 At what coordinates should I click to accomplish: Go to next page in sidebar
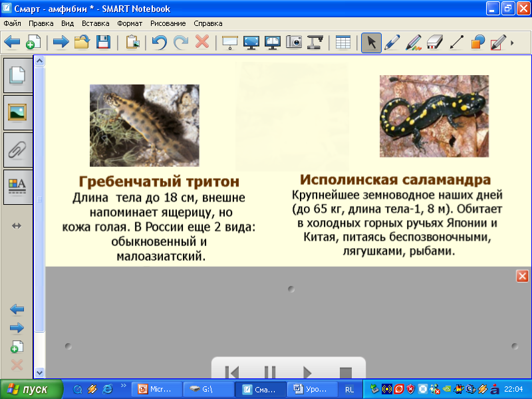point(17,328)
